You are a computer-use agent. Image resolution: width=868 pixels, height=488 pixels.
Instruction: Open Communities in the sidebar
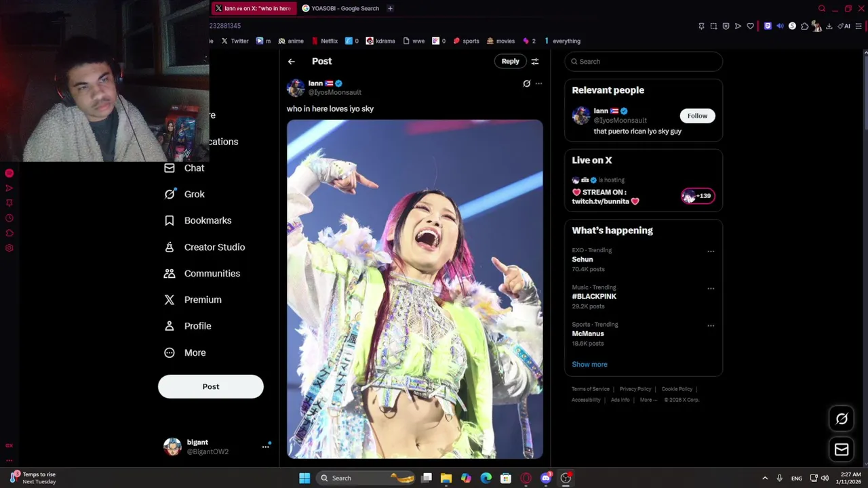[202, 274]
